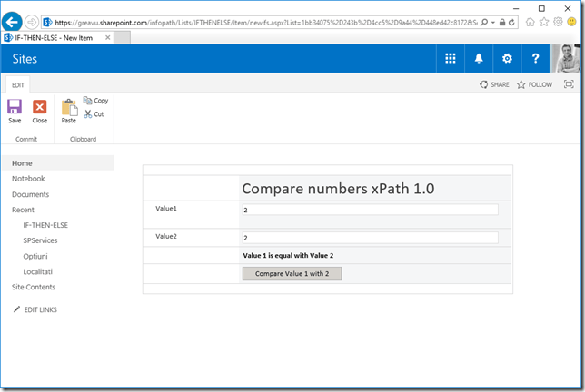Click the Close ribbon icon
This screenshot has height=392, width=585.
[x=40, y=108]
